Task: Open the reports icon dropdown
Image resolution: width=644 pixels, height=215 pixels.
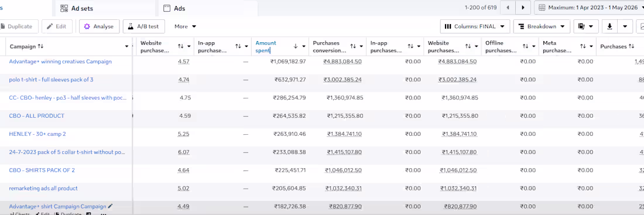Action: tap(585, 26)
